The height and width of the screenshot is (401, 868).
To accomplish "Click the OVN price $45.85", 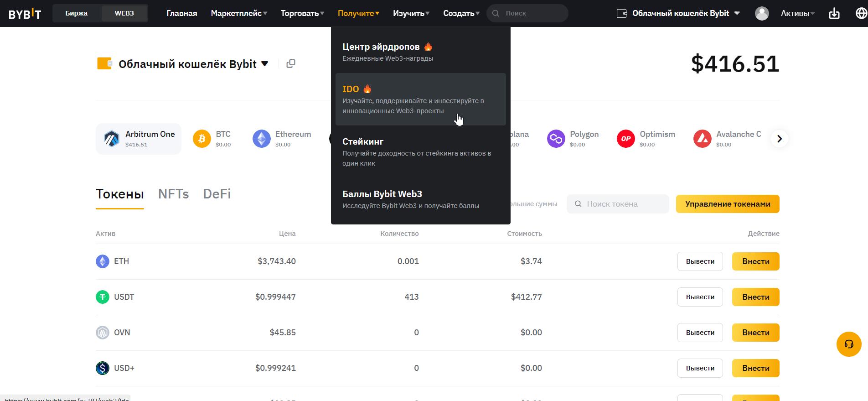I will (283, 333).
